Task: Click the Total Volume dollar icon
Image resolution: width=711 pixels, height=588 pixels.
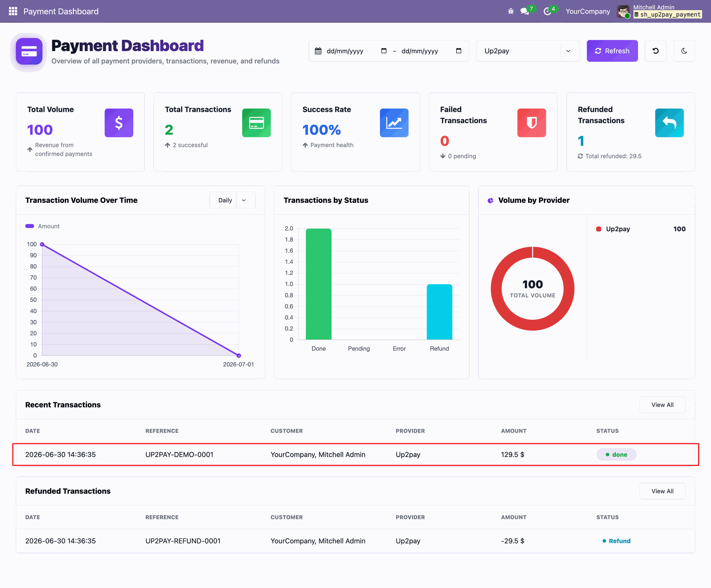Action: 119,123
